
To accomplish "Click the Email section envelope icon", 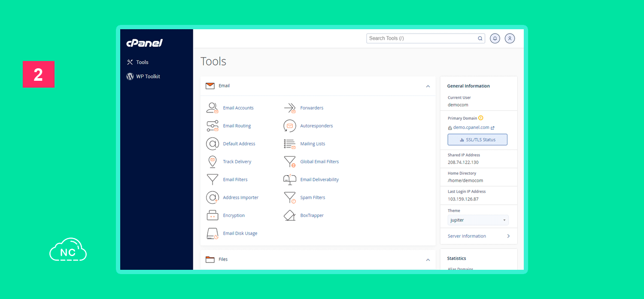I will coord(210,86).
